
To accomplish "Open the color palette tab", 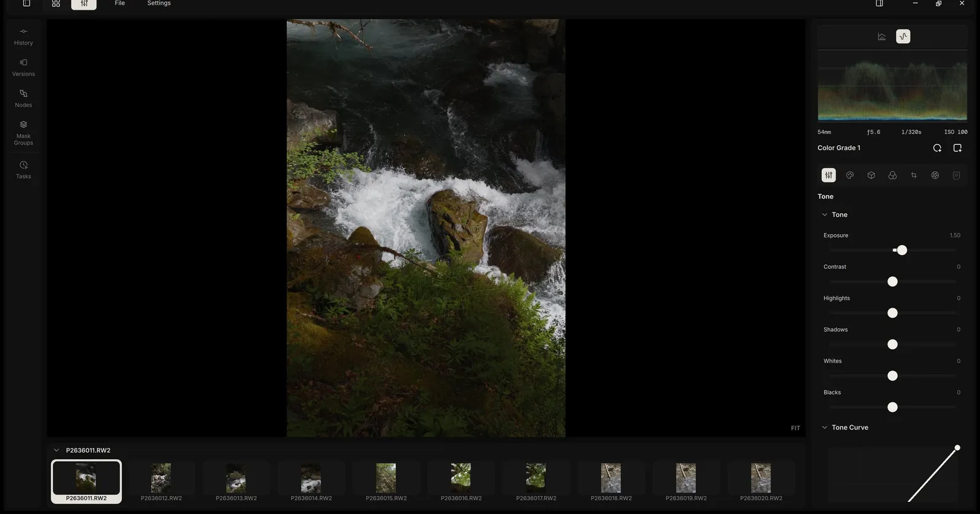I will point(850,175).
